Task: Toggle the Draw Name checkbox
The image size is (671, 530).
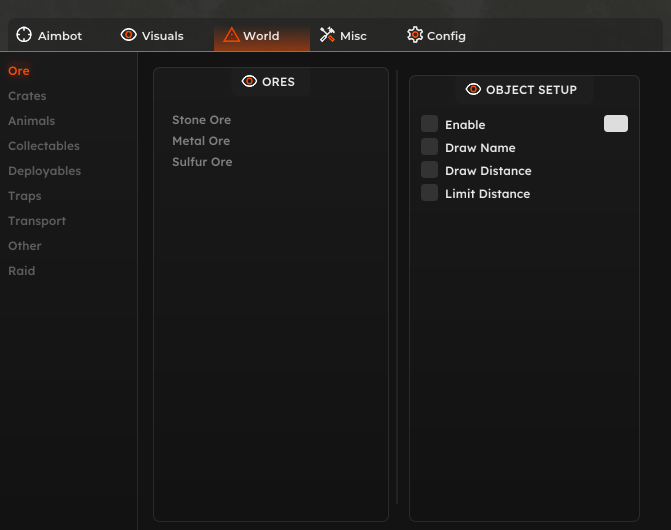Action: [x=429, y=147]
